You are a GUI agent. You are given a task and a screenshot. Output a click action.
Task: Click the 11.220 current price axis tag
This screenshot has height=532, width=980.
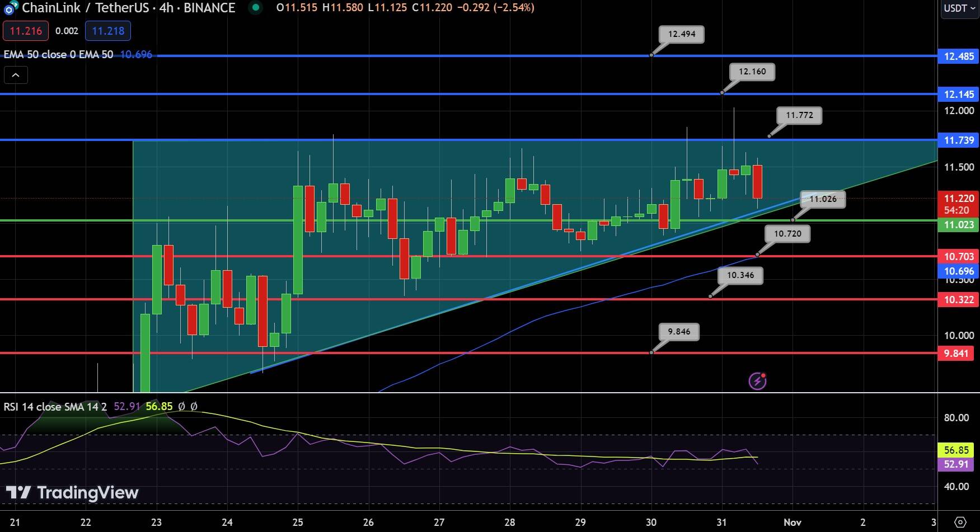(x=959, y=199)
